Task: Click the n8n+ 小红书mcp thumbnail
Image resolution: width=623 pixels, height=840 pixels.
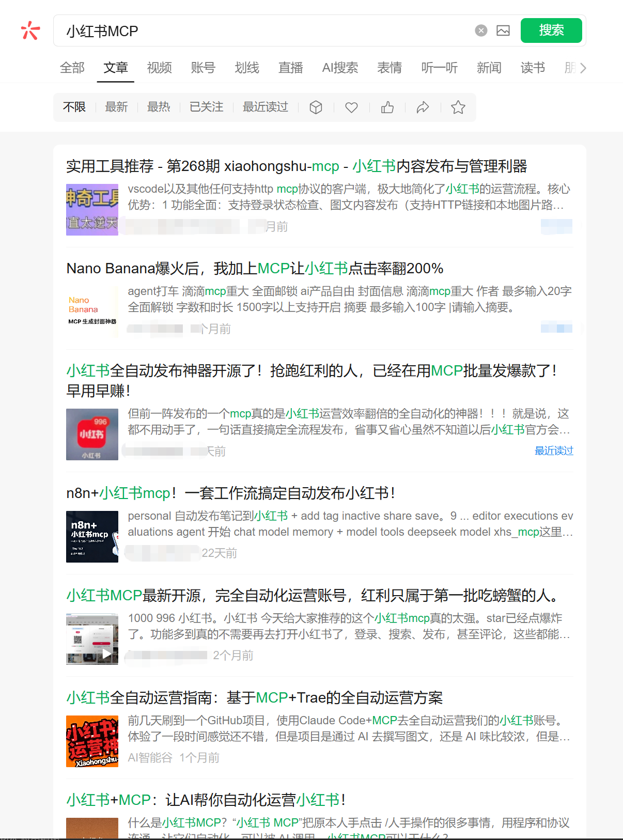Action: [x=92, y=537]
